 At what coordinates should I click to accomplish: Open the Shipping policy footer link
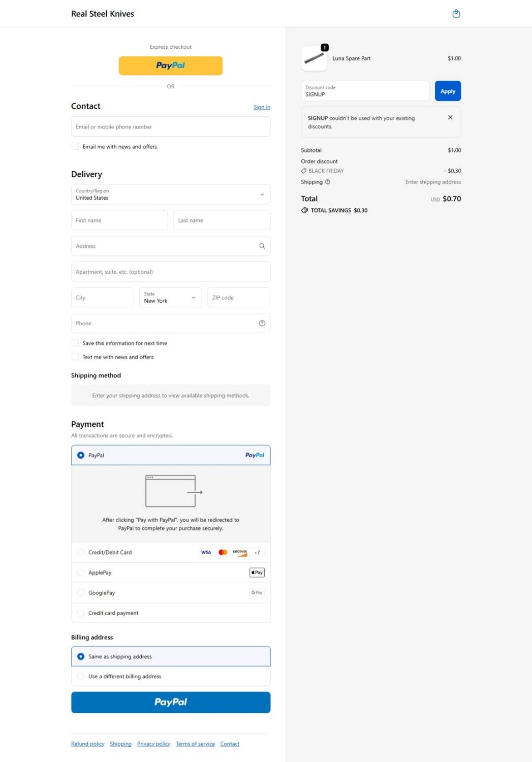pos(120,744)
